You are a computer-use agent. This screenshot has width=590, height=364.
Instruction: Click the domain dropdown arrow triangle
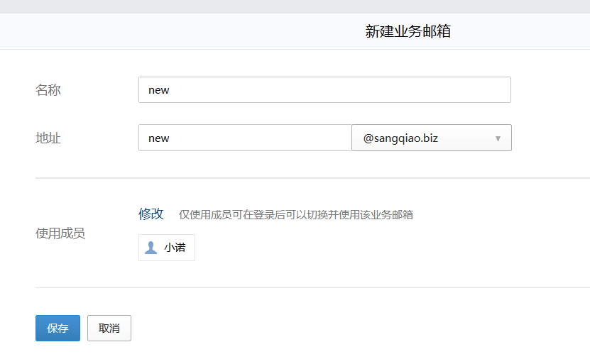pos(498,138)
